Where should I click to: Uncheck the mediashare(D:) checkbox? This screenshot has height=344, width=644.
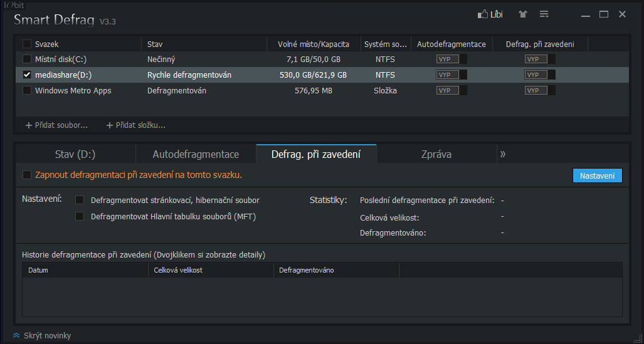click(x=26, y=75)
